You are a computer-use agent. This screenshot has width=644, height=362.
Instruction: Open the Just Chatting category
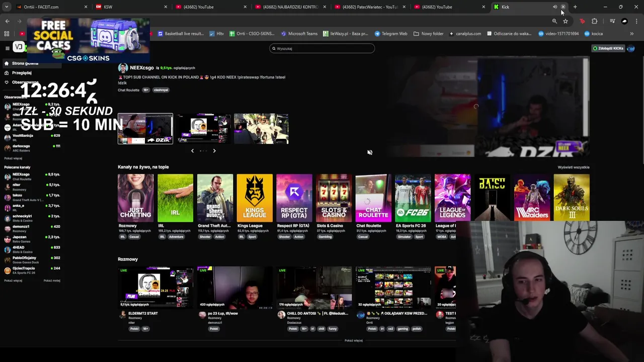(135, 198)
